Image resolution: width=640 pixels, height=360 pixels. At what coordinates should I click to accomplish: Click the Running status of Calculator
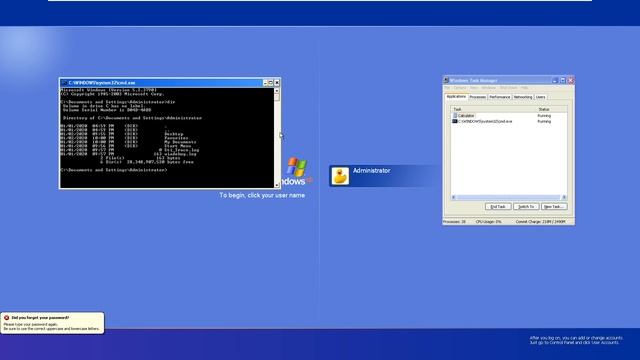[544, 116]
